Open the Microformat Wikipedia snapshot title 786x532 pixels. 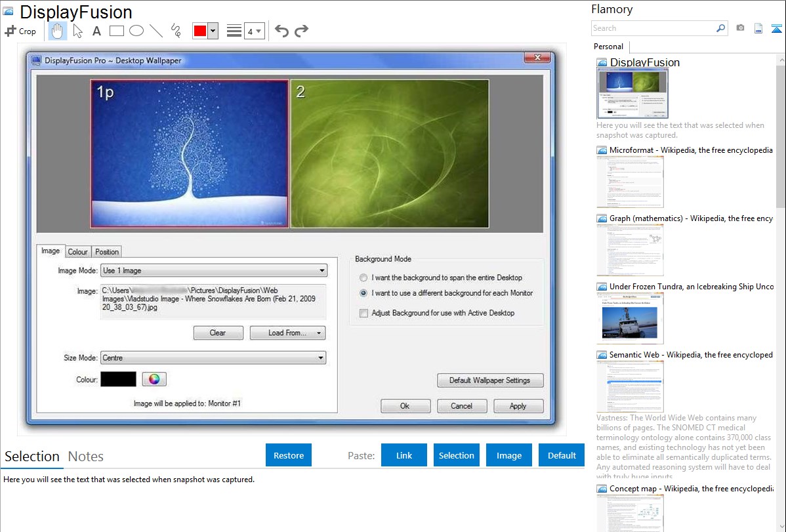pos(691,150)
